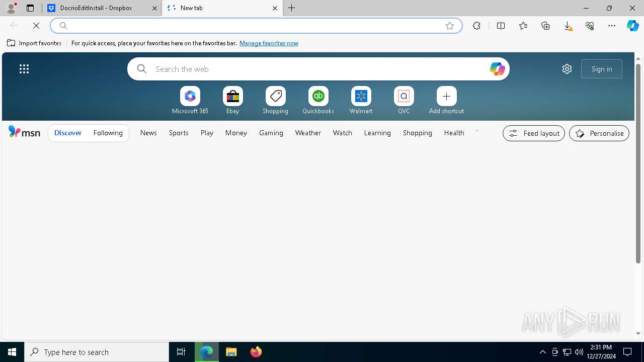Open the Windows Start menu
644x362 pixels.
(12, 352)
